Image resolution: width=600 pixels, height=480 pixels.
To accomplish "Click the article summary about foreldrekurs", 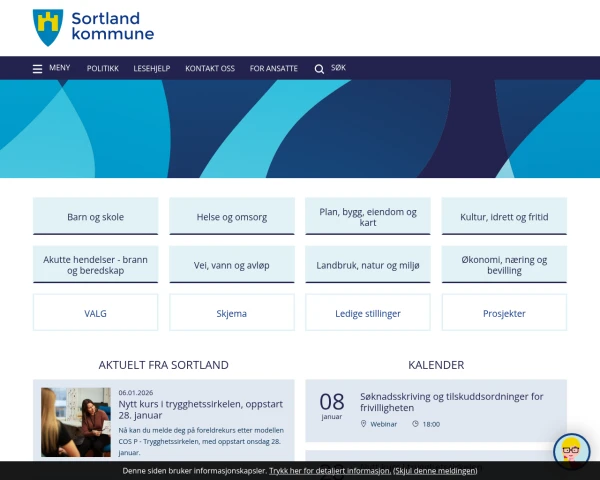I will [201, 441].
